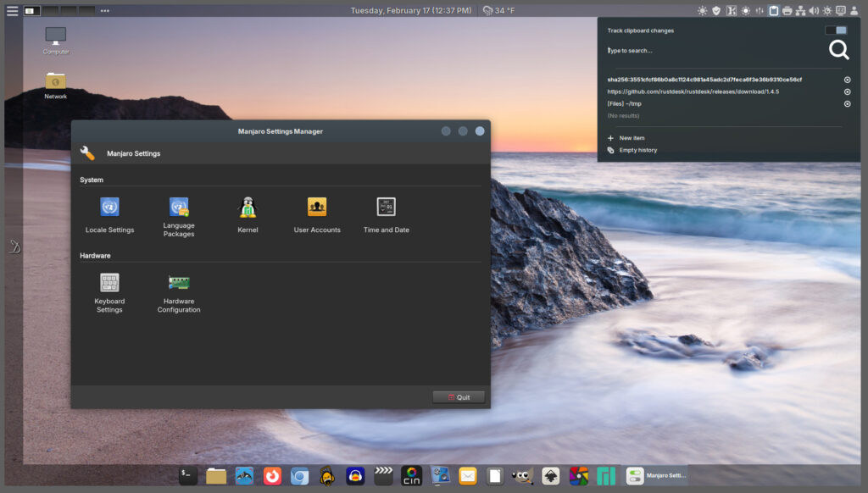Viewport: 868px width, 493px height.
Task: Open the Computer icon on the desktop
Action: pyautogui.click(x=54, y=38)
